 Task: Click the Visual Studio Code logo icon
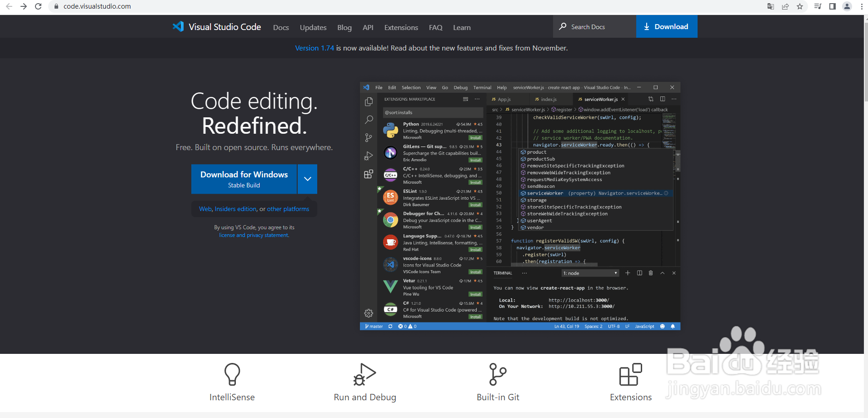(x=178, y=26)
